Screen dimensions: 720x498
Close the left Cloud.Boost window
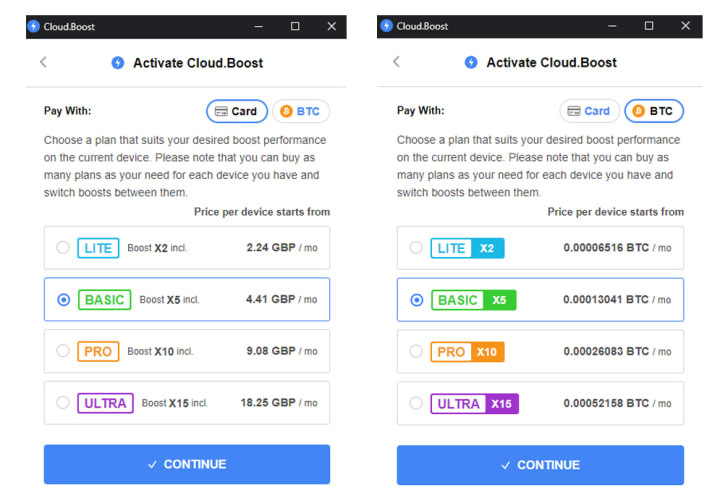[332, 26]
